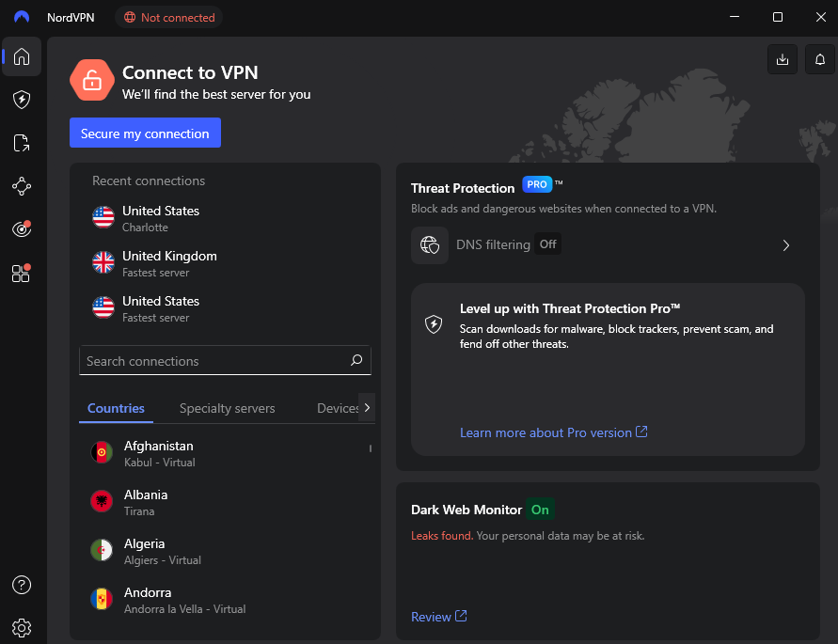Toggle Dark Web Monitor On switch
Screen dimensions: 838x644
coord(540,509)
